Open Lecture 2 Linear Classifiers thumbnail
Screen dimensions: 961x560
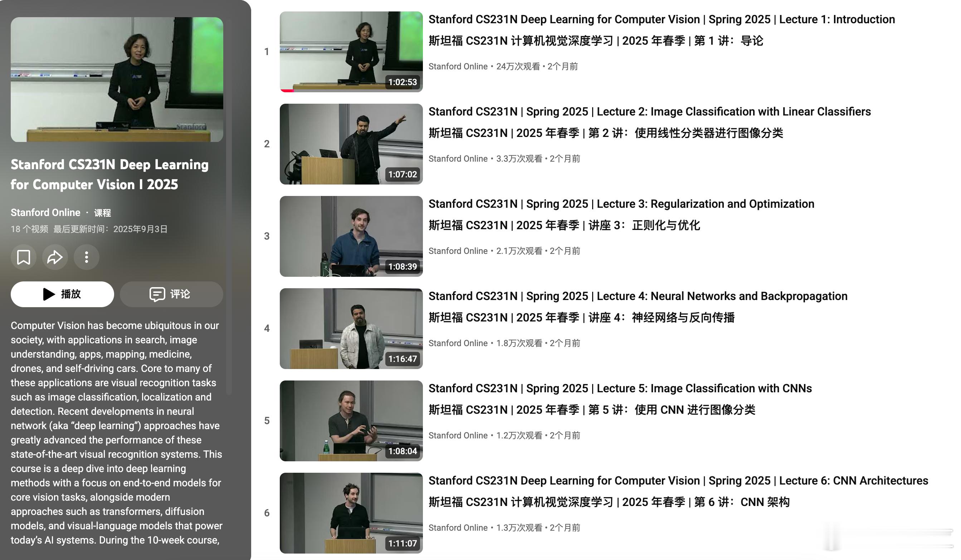tap(351, 144)
